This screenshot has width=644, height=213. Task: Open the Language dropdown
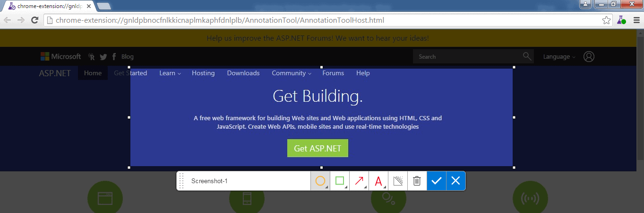pyautogui.click(x=559, y=56)
